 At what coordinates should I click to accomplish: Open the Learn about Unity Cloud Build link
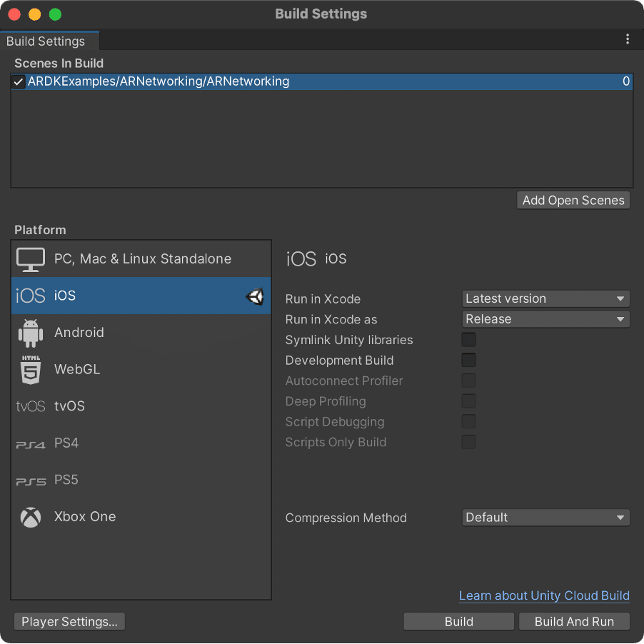pyautogui.click(x=544, y=595)
